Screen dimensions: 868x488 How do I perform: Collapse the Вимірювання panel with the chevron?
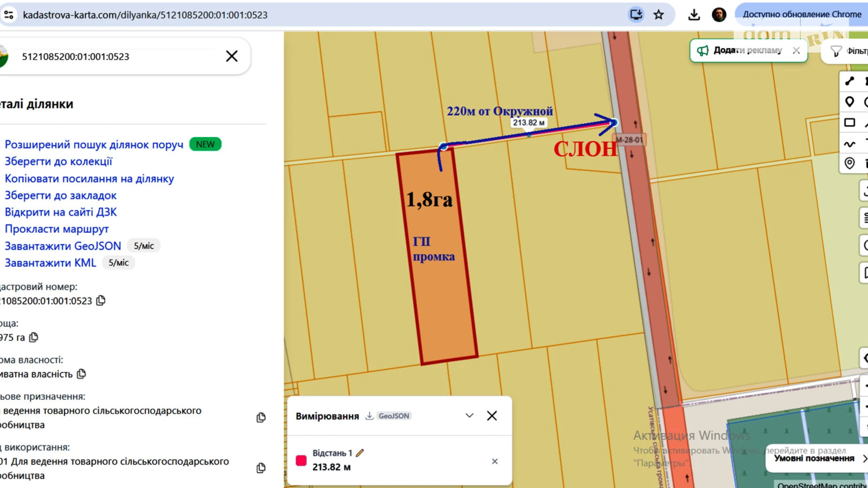point(469,416)
